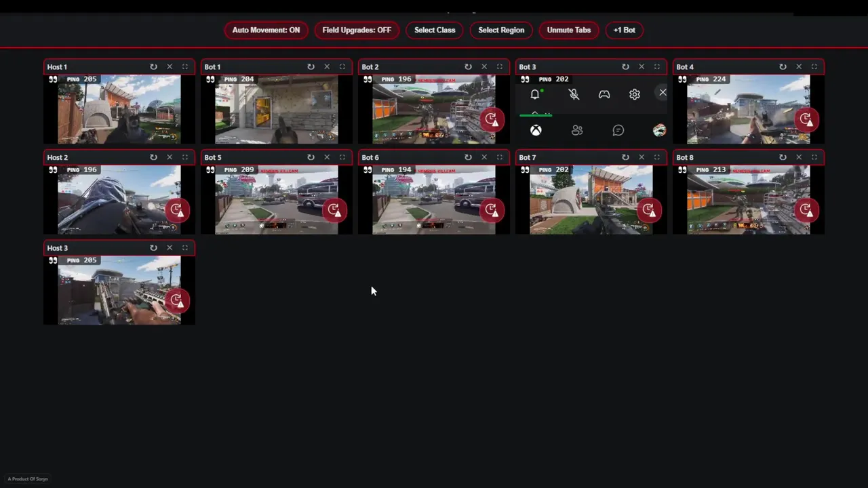Reload the Bot 8 panel
Screen dimensions: 868x488
783,157
